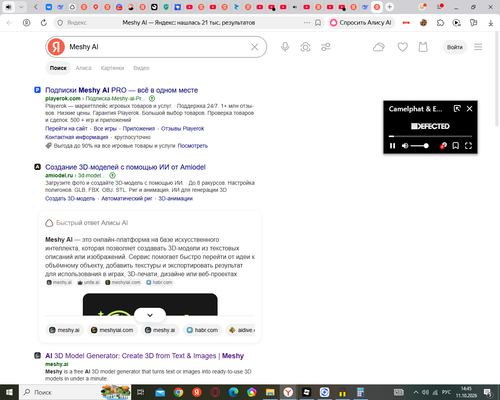
Task: Open Перейти на сайт sitelink
Action: 66,129
